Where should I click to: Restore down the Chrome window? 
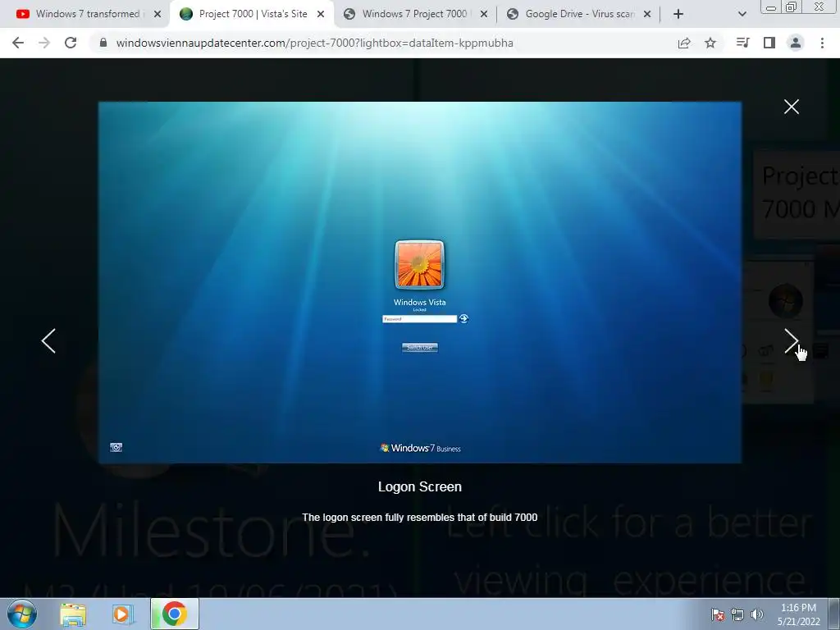pyautogui.click(x=792, y=7)
